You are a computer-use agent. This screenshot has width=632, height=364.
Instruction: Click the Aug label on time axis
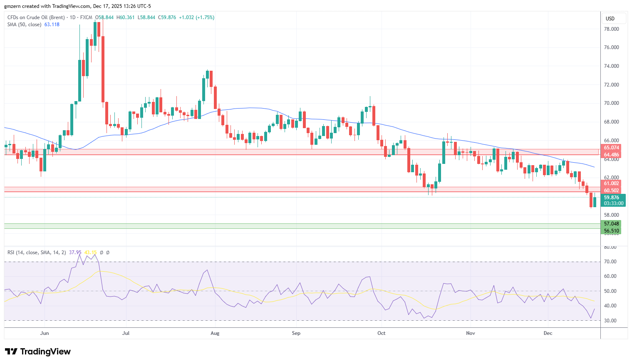215,333
